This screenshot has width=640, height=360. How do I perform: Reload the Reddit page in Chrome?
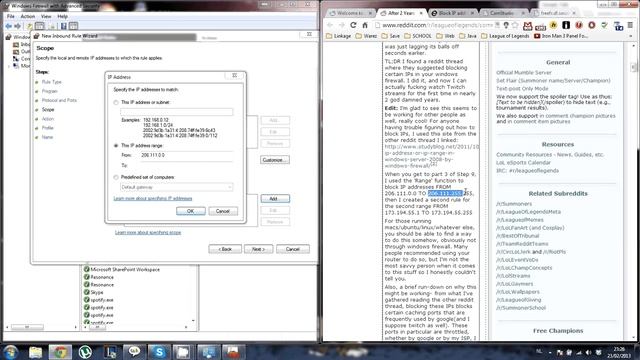pyautogui.click(x=353, y=25)
